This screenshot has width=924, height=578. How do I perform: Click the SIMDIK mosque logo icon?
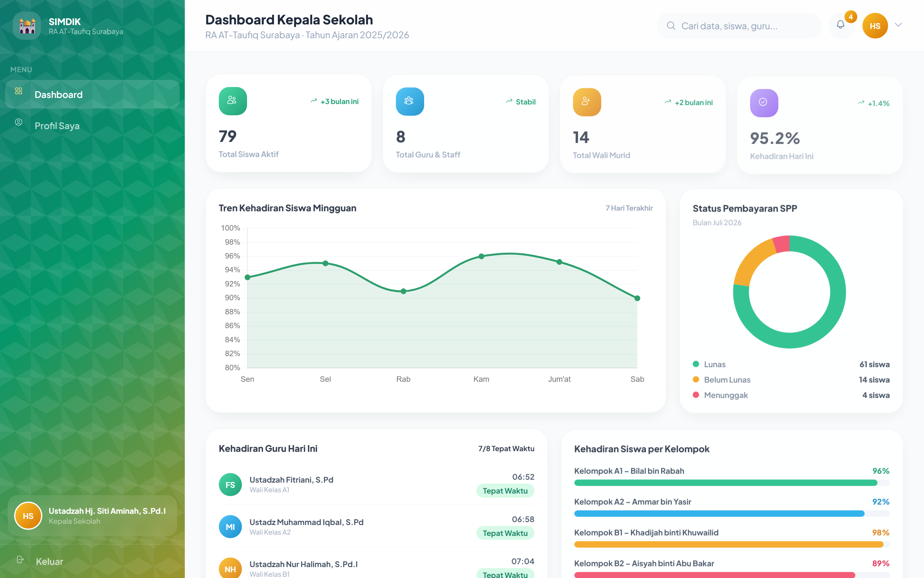tap(27, 26)
